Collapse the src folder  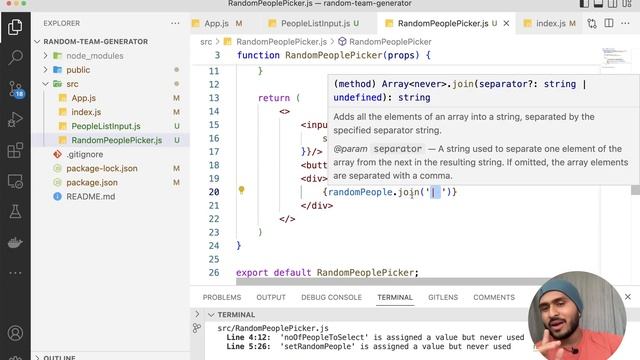[x=46, y=84]
